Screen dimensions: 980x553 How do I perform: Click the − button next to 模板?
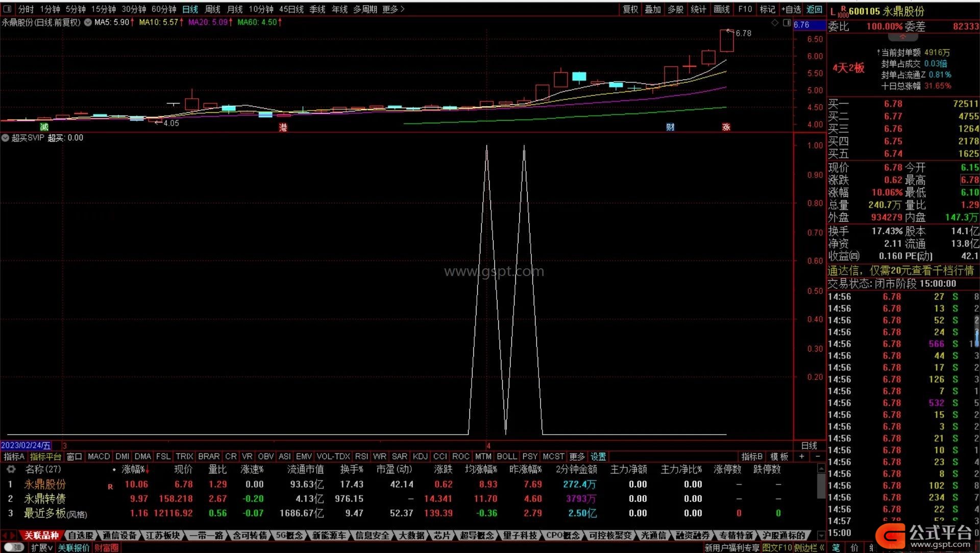click(818, 457)
